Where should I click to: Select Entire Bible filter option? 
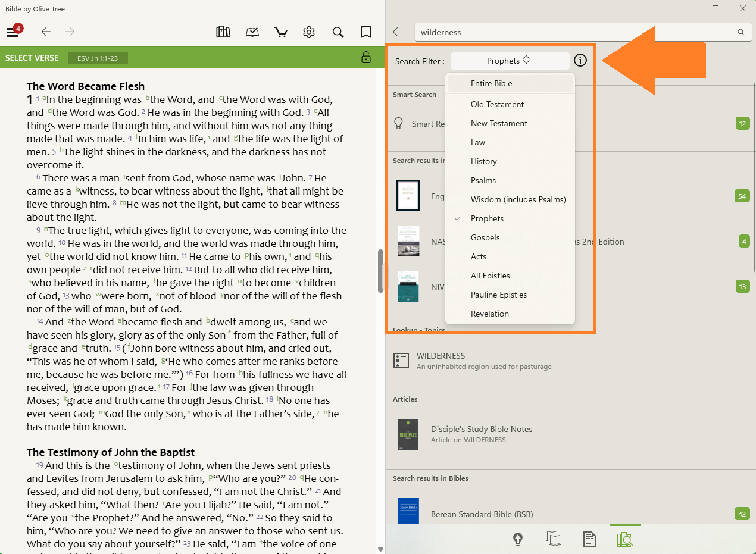(x=510, y=83)
